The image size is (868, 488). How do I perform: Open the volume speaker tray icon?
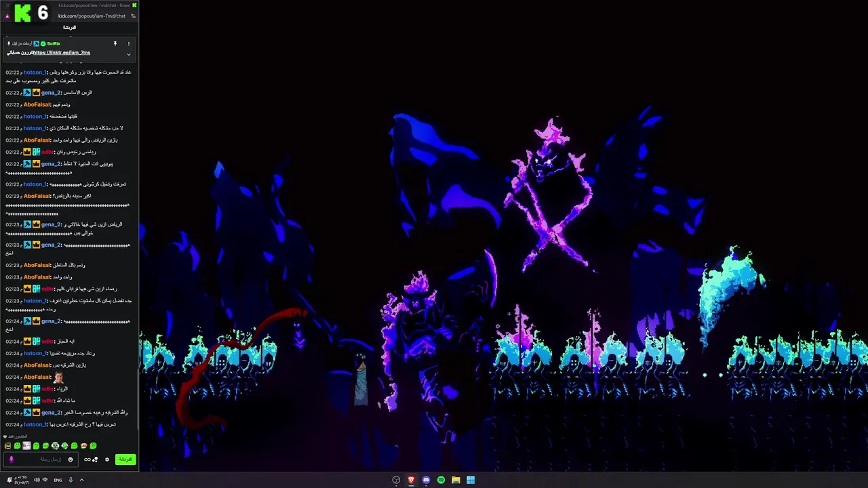[37, 480]
